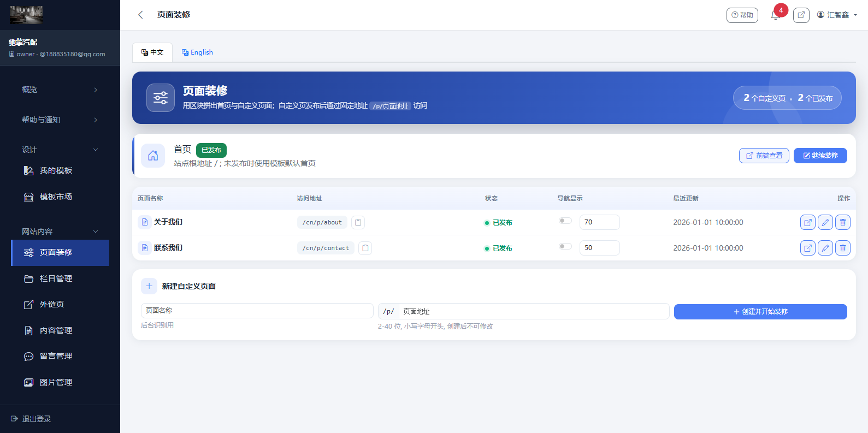Copy the /cn/p/about address
The height and width of the screenshot is (433, 868).
(x=358, y=222)
